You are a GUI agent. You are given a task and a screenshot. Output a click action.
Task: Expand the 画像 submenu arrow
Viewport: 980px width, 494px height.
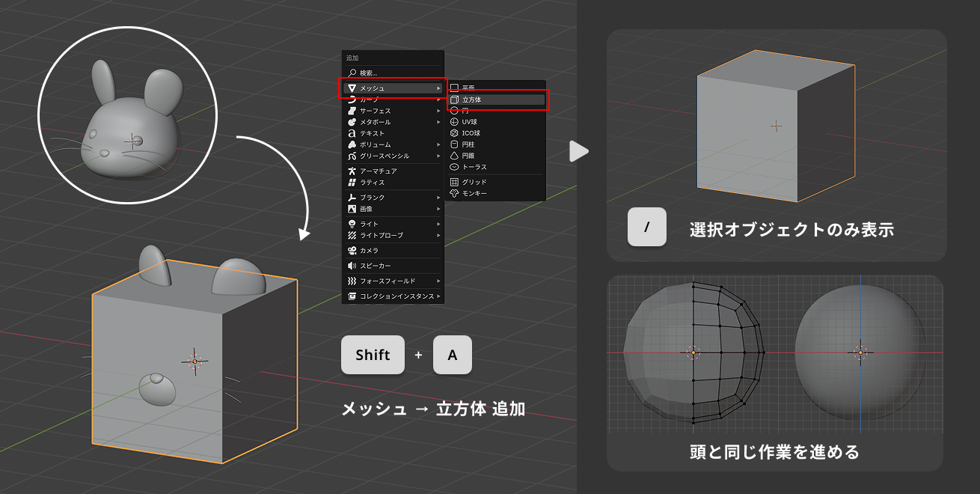[439, 209]
